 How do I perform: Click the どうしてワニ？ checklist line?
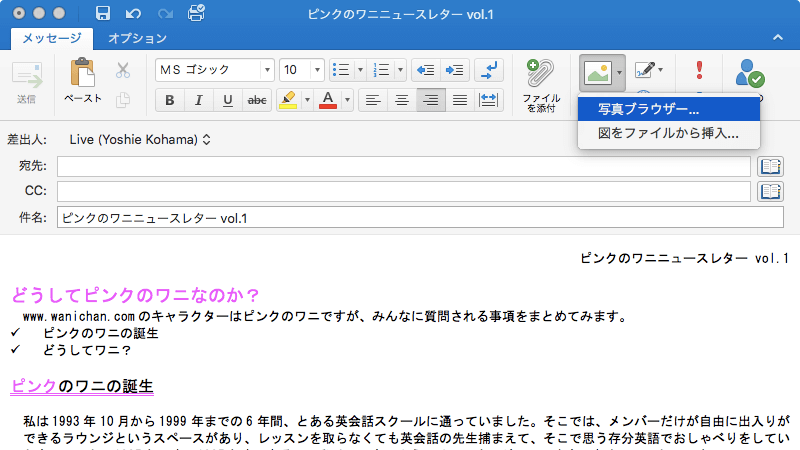87,350
